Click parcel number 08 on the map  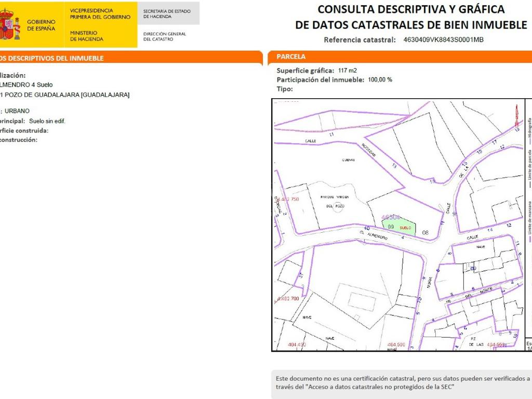click(x=425, y=233)
